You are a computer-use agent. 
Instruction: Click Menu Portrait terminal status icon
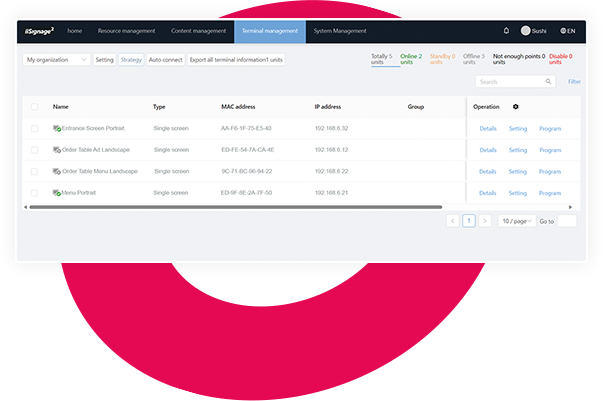pos(57,193)
